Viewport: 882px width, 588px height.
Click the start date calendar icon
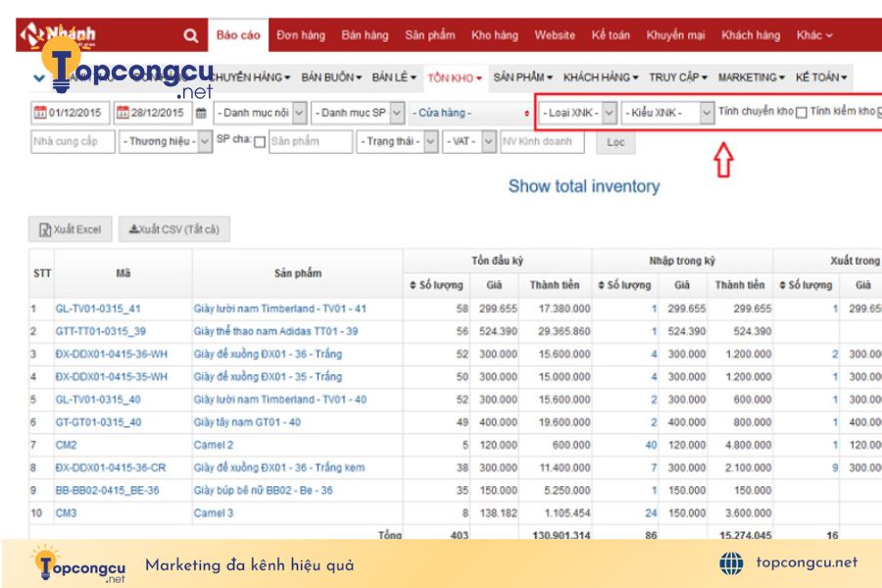(x=40, y=113)
